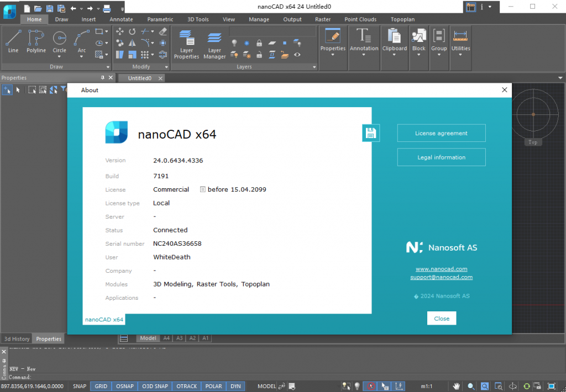The width and height of the screenshot is (566, 392).
Task: Open Legal information
Action: coord(441,157)
